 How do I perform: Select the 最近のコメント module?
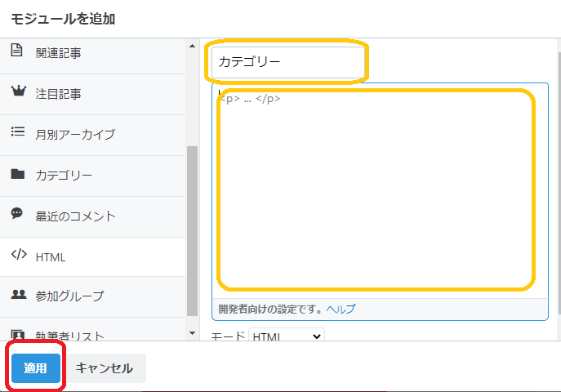click(x=92, y=216)
